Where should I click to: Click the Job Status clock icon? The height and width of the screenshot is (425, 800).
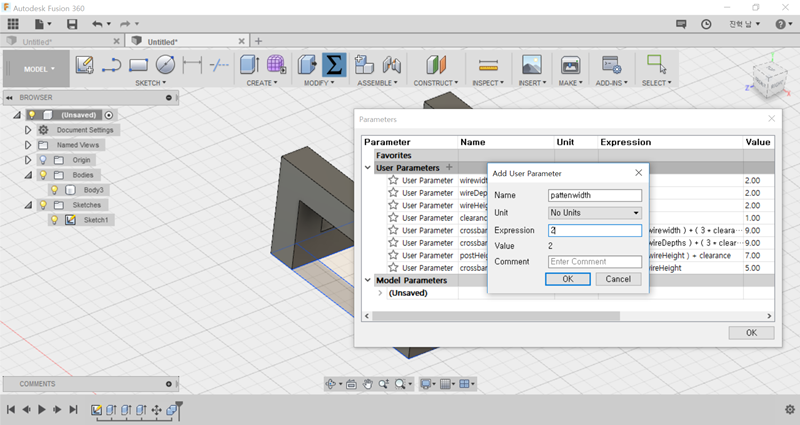tap(708, 23)
